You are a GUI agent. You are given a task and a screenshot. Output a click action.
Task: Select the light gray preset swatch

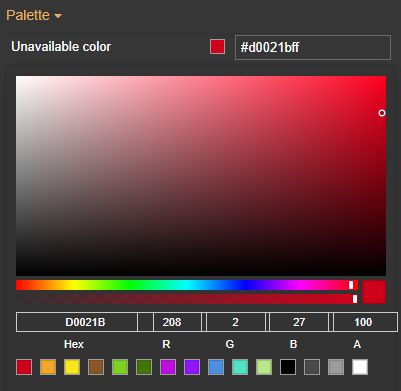point(336,367)
